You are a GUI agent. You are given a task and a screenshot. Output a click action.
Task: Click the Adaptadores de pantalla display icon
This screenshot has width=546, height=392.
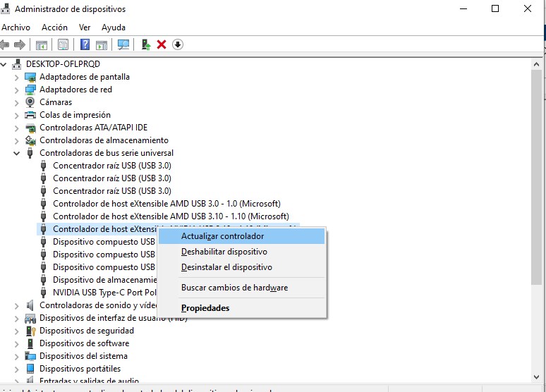click(30, 77)
